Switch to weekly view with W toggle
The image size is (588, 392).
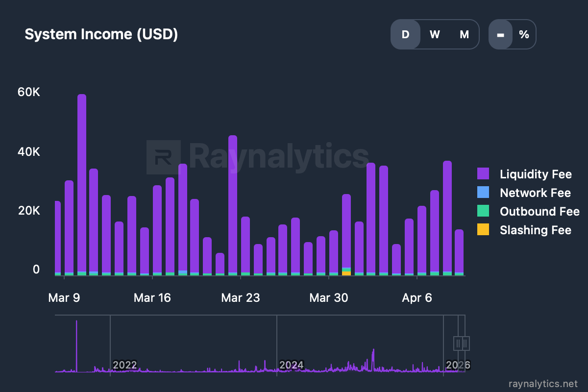pos(435,34)
